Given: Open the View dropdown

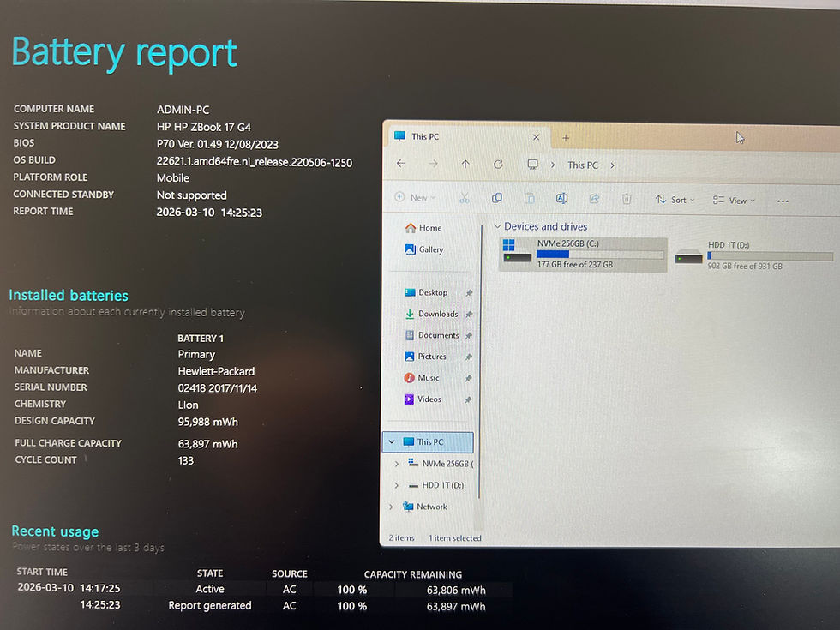Looking at the screenshot, I should (x=734, y=201).
